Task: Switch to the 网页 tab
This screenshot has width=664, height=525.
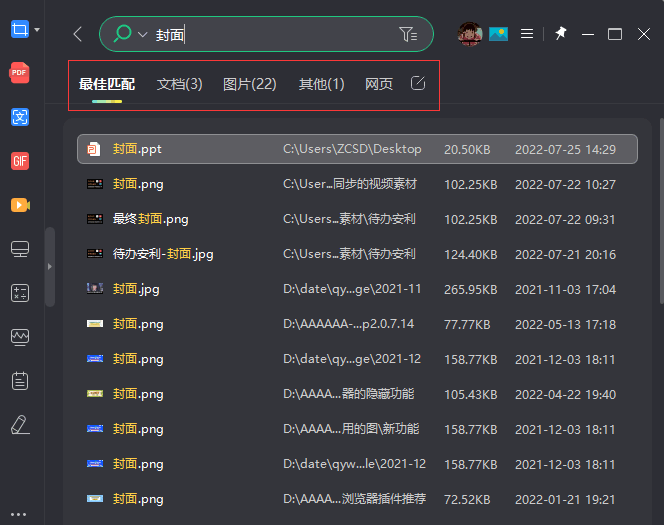Action: point(379,84)
